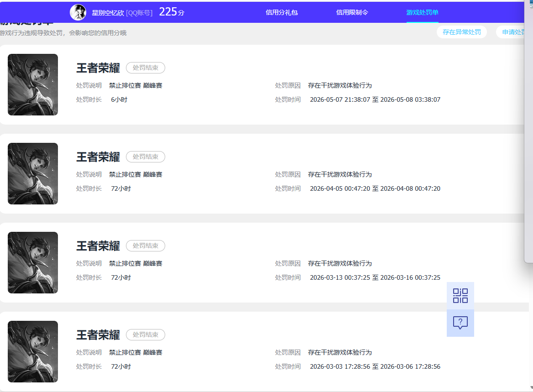Click the time range 2026-03-13 00:37:25 至 2026-03-16
Screen dimensions: 533x392
tap(375, 278)
